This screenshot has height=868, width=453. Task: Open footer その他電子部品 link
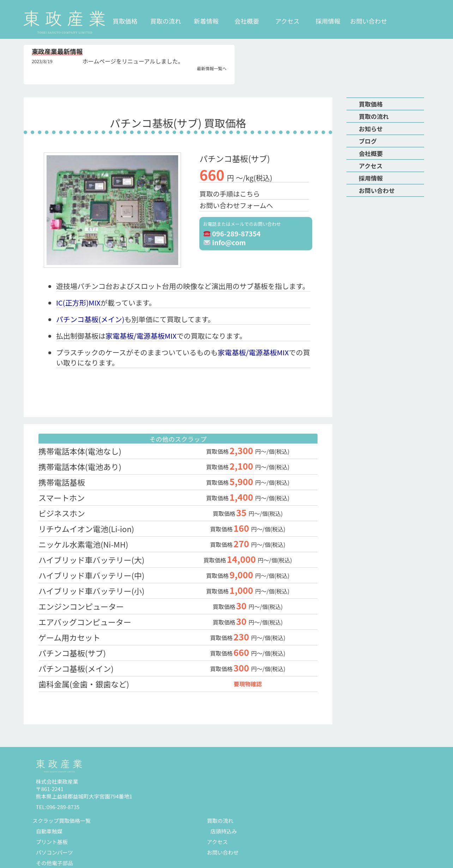coord(54,863)
